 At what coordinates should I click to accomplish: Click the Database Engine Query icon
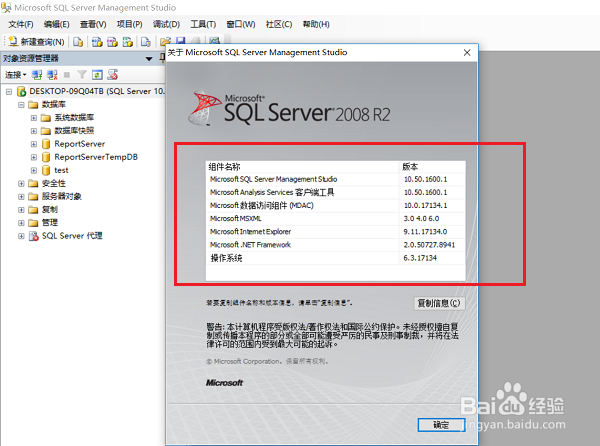(x=78, y=42)
